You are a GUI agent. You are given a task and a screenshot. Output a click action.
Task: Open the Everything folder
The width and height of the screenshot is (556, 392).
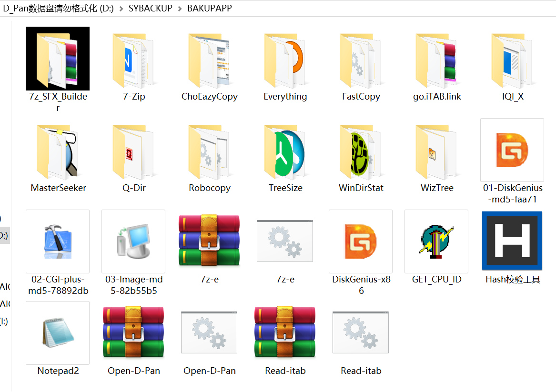coord(285,60)
